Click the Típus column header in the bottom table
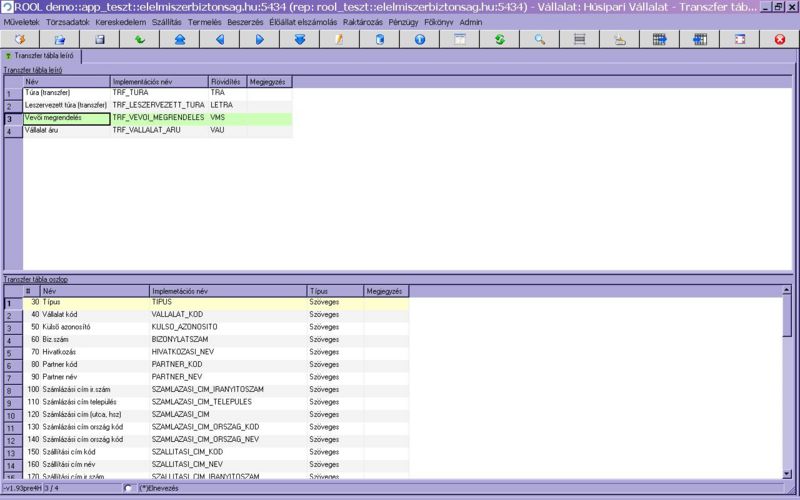Image resolution: width=800 pixels, height=500 pixels. click(x=335, y=291)
